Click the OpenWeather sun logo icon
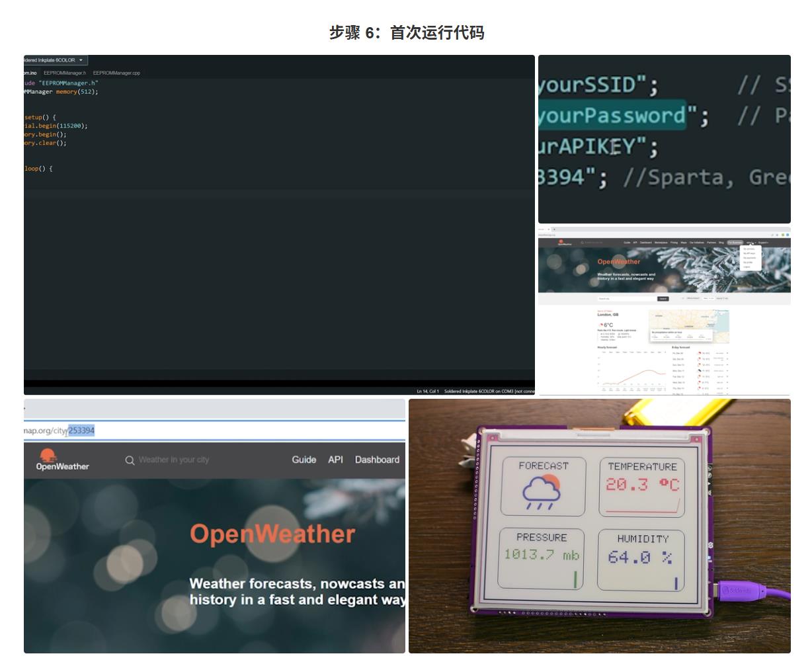This screenshot has height=660, width=812. (48, 455)
